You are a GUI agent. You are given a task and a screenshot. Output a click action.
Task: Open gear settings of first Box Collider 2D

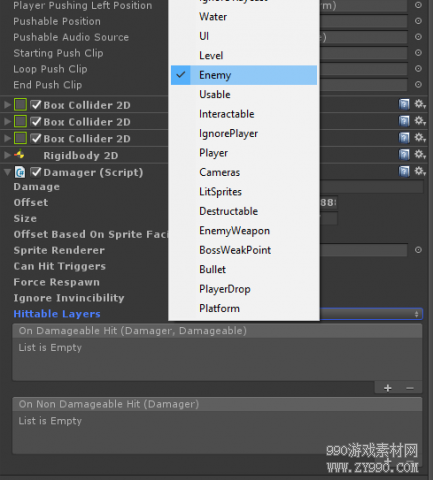(x=420, y=104)
